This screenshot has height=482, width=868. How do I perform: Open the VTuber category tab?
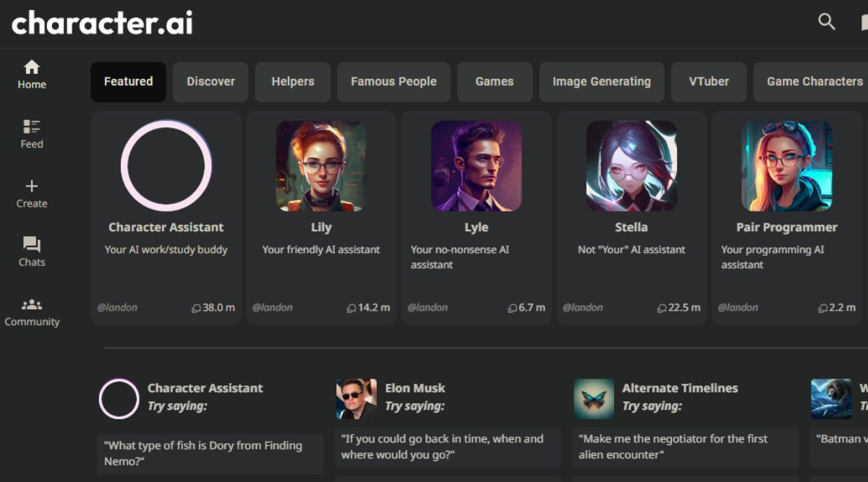pos(709,82)
